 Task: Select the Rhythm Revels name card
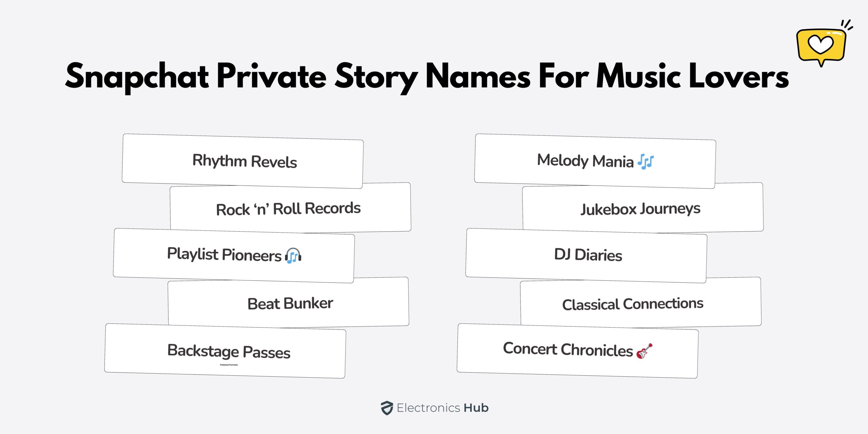pyautogui.click(x=242, y=161)
